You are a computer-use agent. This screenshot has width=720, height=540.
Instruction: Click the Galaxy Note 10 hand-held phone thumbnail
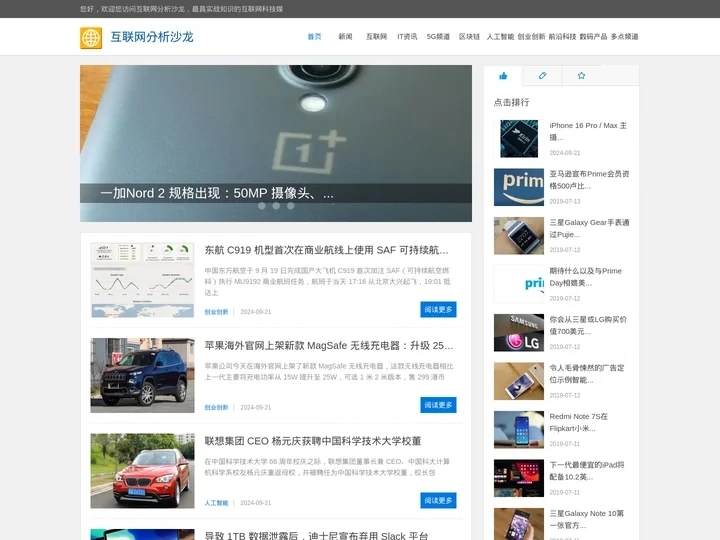click(519, 524)
